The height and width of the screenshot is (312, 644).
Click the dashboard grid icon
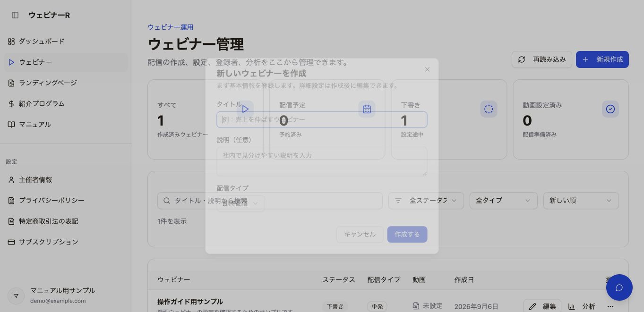tap(11, 42)
